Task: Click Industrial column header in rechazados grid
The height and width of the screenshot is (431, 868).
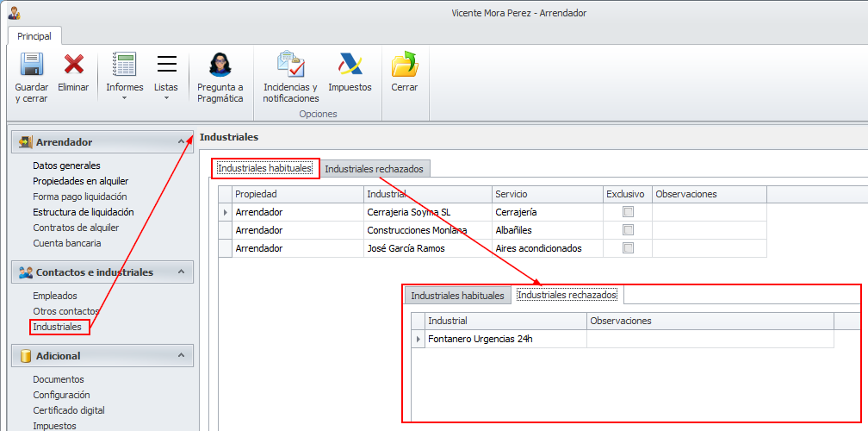Action: click(505, 321)
